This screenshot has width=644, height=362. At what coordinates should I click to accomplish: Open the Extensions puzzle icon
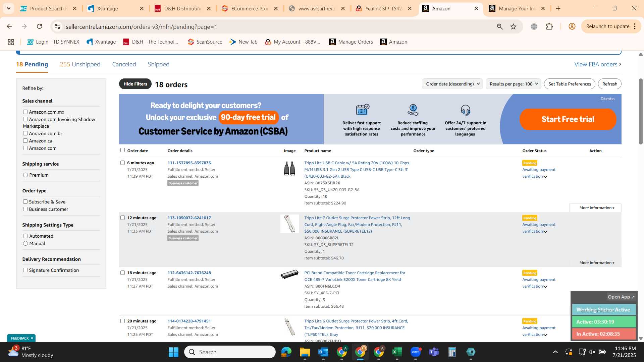(549, 26)
